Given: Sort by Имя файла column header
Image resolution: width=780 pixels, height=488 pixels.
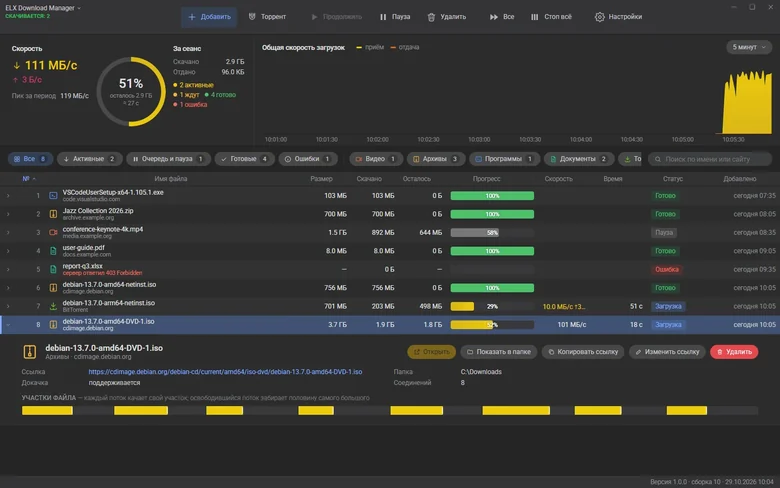Looking at the screenshot, I should click(171, 179).
